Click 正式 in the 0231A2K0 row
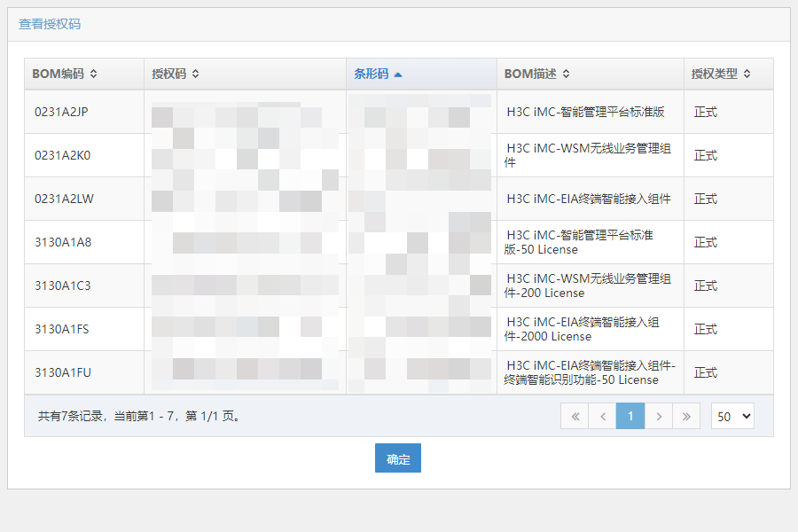798x532 pixels. (x=706, y=155)
